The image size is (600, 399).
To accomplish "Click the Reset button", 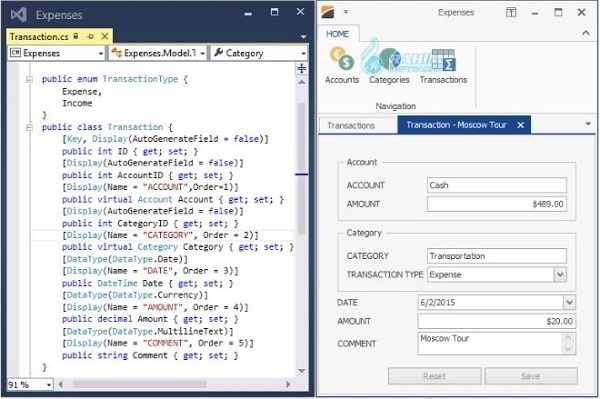I will click(x=435, y=376).
